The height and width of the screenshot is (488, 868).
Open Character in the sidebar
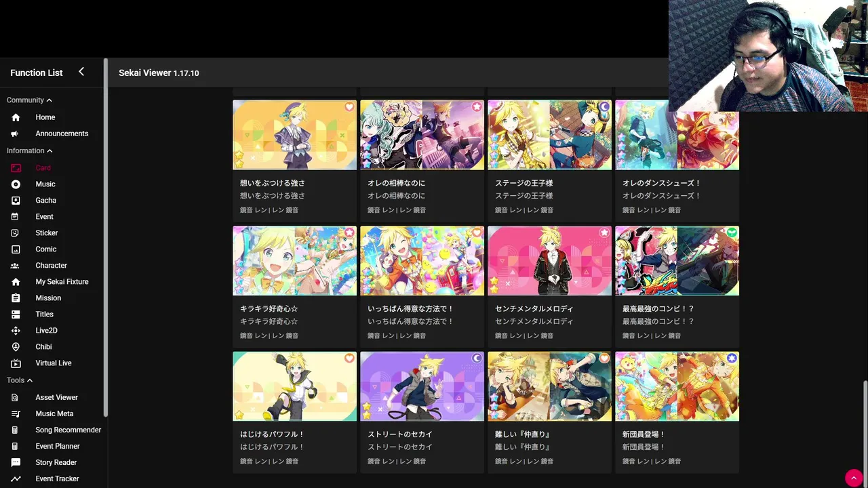point(51,265)
